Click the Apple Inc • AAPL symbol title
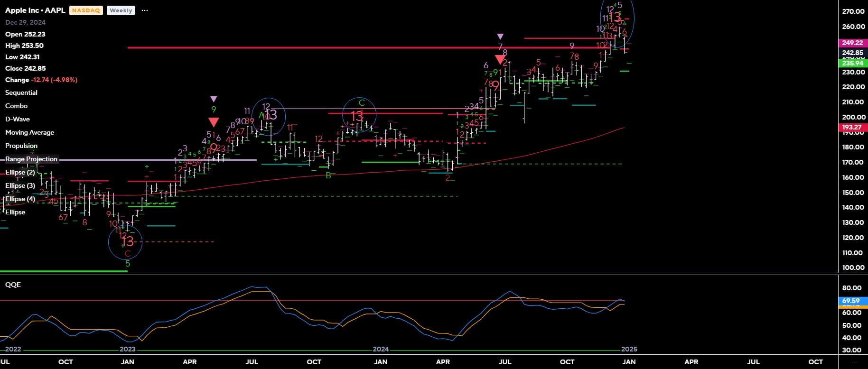 coord(35,10)
